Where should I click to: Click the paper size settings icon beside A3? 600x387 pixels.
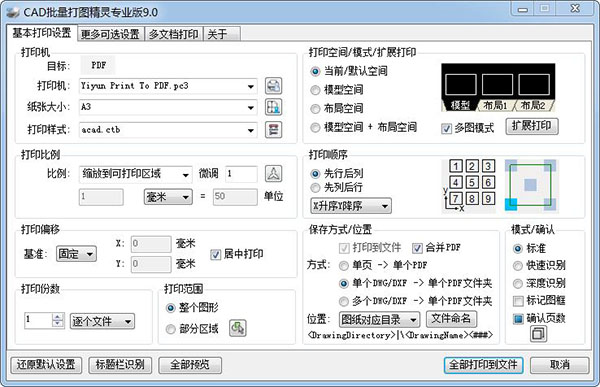(x=273, y=107)
